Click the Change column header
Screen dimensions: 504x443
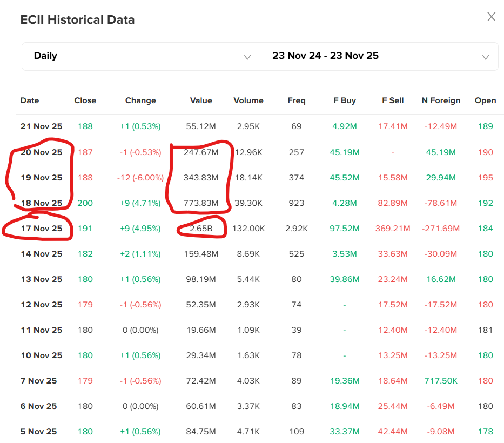(140, 100)
